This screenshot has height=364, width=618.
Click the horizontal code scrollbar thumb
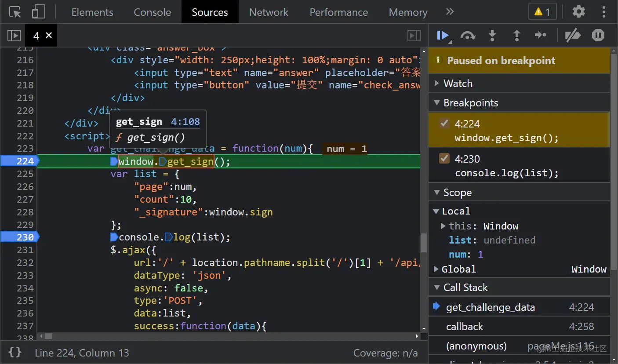coord(48,336)
